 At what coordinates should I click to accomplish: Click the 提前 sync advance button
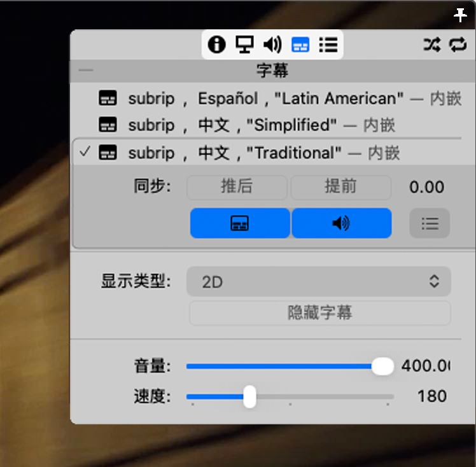coord(340,187)
